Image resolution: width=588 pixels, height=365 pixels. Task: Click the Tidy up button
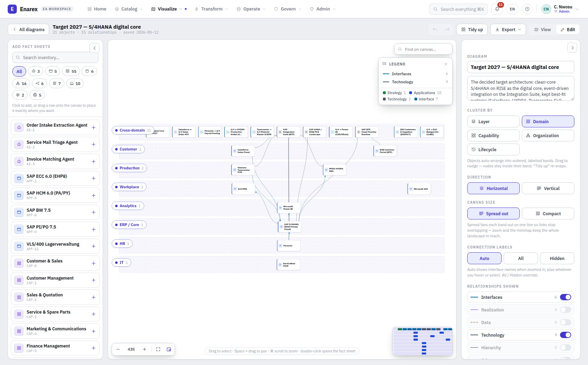tap(472, 29)
